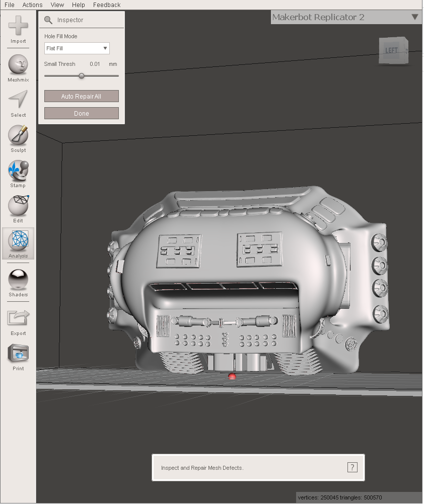Click the Done button
The height and width of the screenshot is (504, 424).
click(82, 113)
